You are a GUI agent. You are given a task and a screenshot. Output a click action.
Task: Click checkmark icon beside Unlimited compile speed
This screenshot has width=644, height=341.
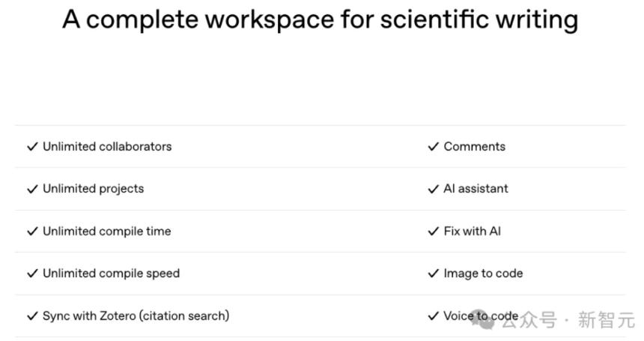point(32,274)
